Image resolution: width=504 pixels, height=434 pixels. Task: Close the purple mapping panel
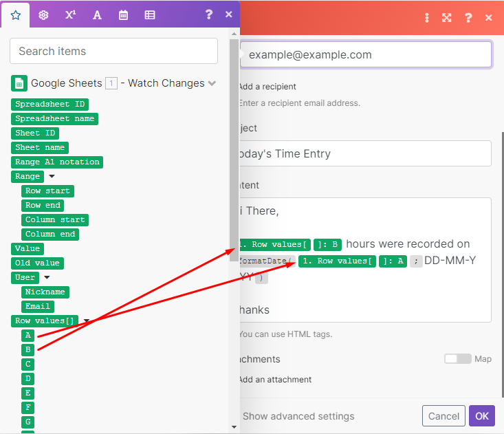click(x=229, y=14)
